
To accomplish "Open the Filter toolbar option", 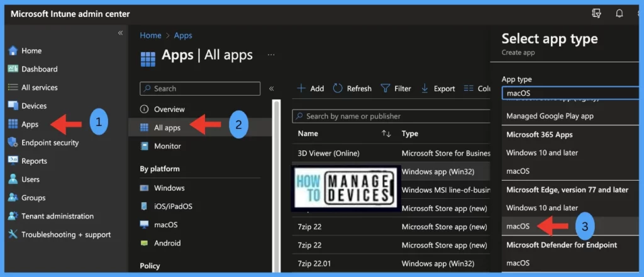I will [396, 88].
